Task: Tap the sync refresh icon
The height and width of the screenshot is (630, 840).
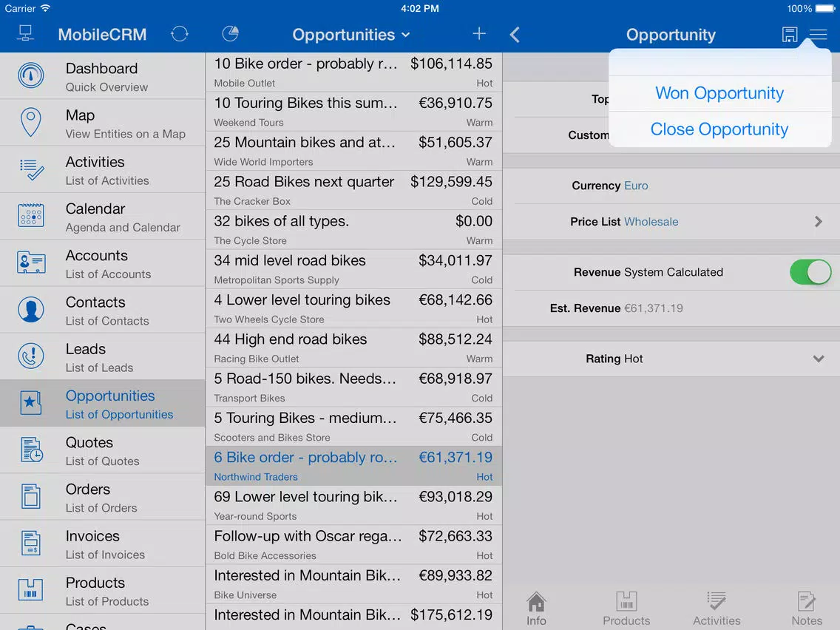Action: (x=180, y=34)
